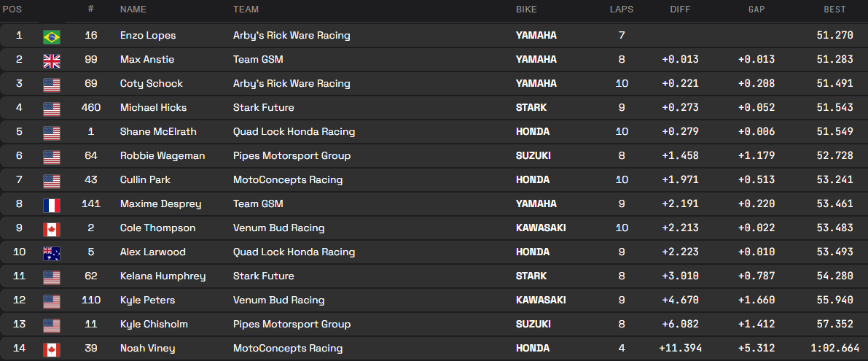Select Robbie Wageman's SUZUKI bike label

(535, 156)
